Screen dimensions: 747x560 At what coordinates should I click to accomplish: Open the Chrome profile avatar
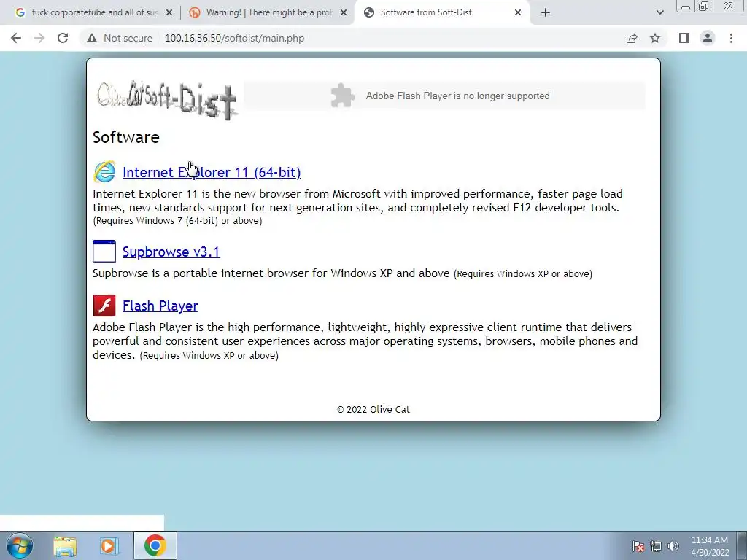click(708, 38)
